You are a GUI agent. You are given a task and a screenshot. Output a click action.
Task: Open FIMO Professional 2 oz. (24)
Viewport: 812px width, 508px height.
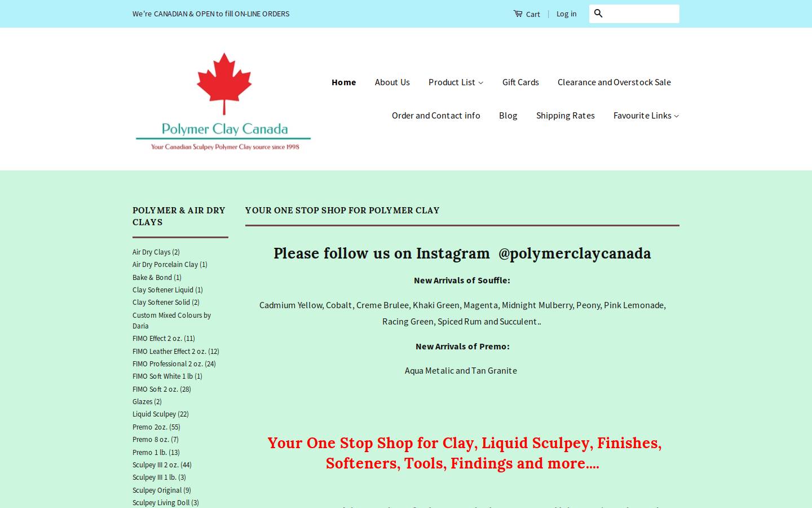pos(174,364)
